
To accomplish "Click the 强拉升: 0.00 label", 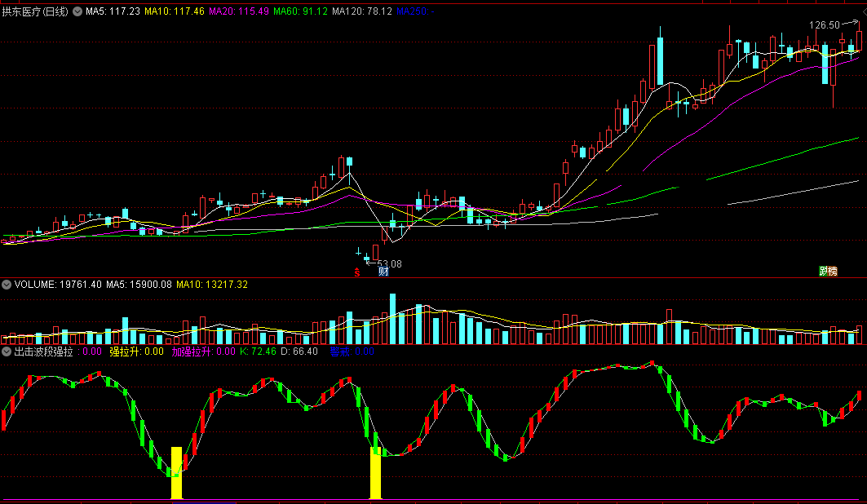I will 136,351.
